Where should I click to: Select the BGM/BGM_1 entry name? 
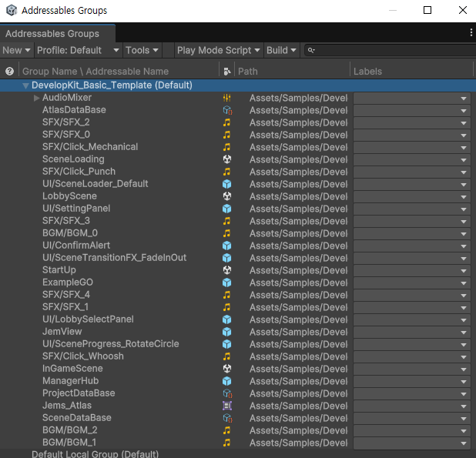coord(69,443)
